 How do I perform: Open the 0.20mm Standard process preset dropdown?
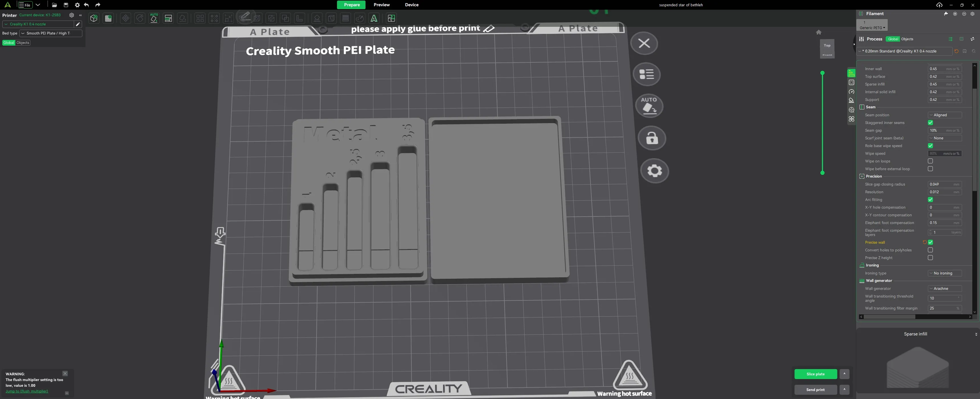tap(905, 51)
